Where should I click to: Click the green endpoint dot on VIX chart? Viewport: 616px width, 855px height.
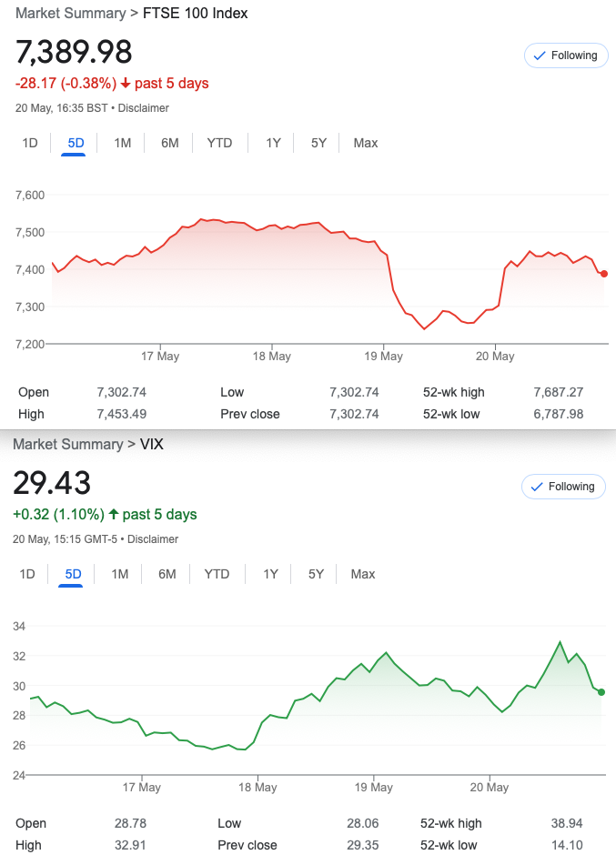pos(601,692)
